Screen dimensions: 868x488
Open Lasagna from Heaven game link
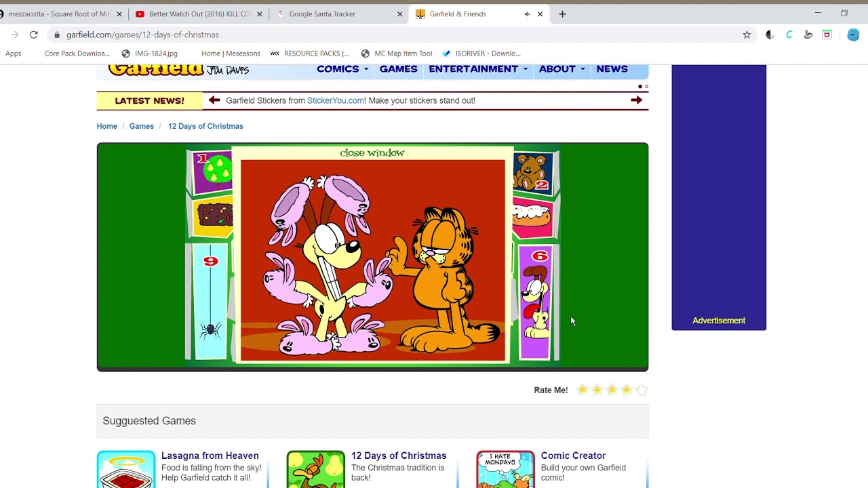[210, 455]
